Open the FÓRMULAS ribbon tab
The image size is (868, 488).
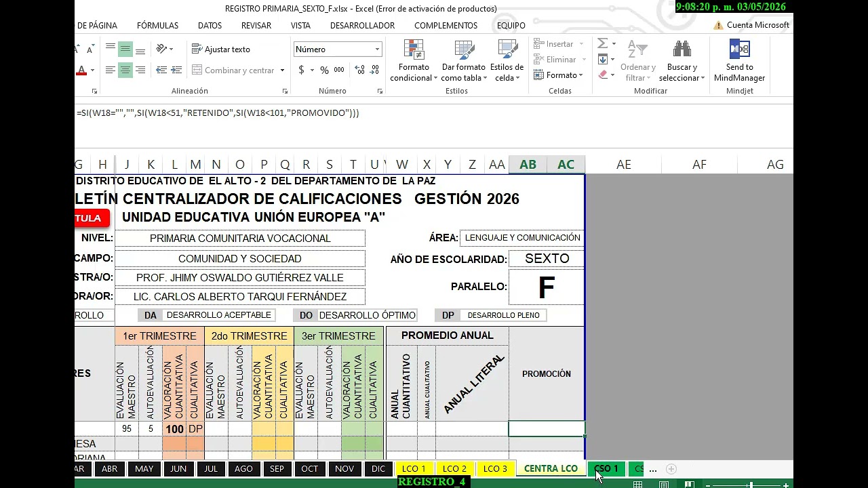coord(157,25)
